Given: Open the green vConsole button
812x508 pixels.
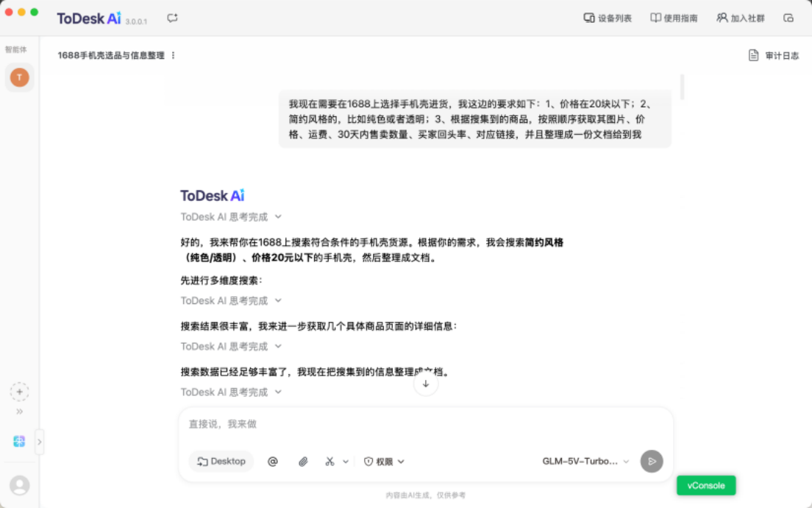Looking at the screenshot, I should [x=706, y=486].
